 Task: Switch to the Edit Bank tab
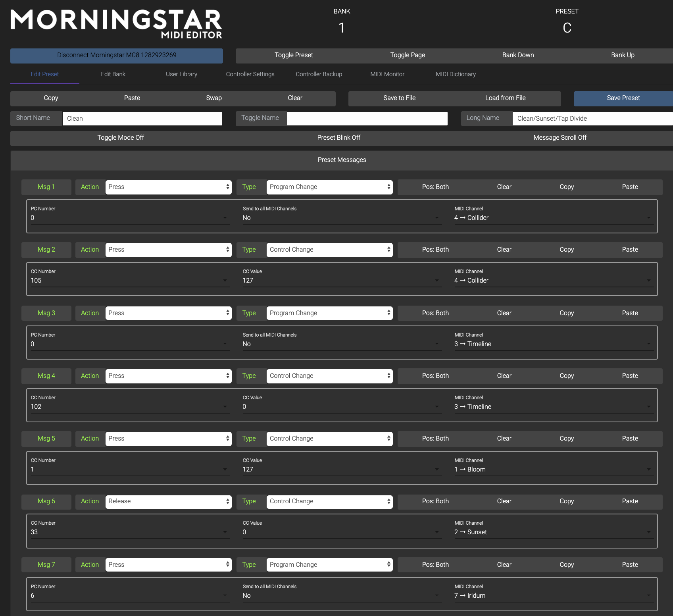113,74
